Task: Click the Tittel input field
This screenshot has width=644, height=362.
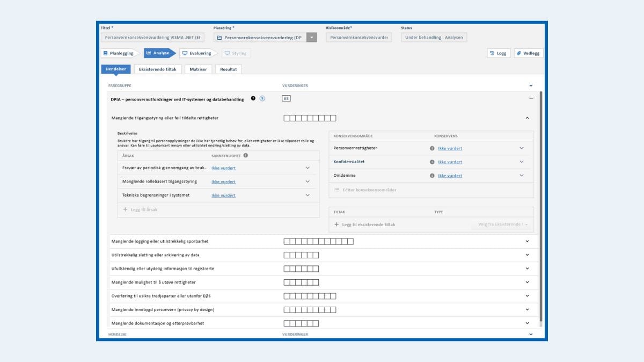Action: pyautogui.click(x=152, y=38)
